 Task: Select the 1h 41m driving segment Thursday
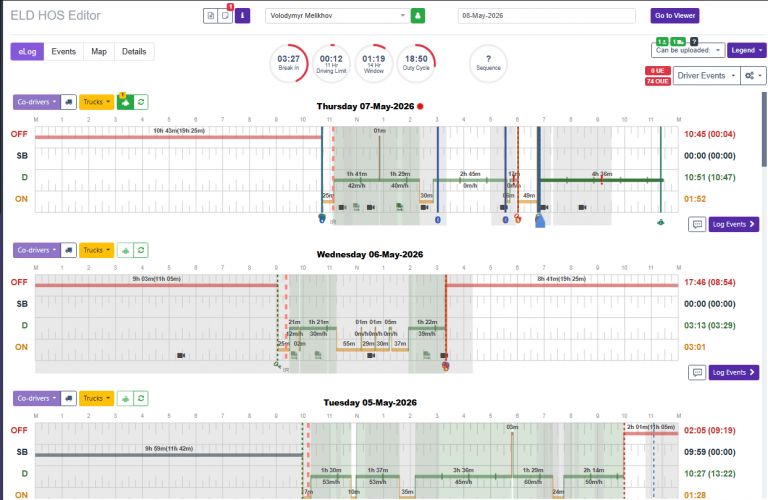357,180
